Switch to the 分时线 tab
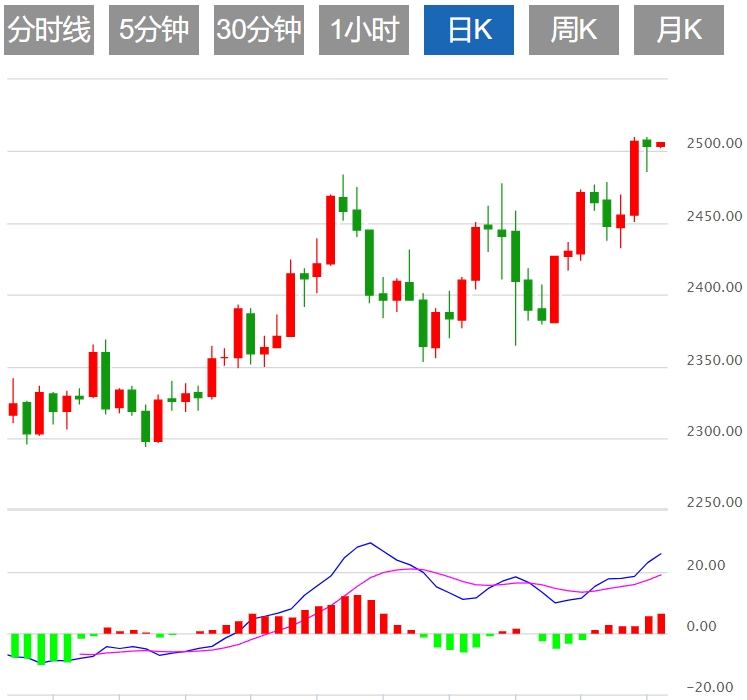The height and width of the screenshot is (700, 747). coord(49,30)
